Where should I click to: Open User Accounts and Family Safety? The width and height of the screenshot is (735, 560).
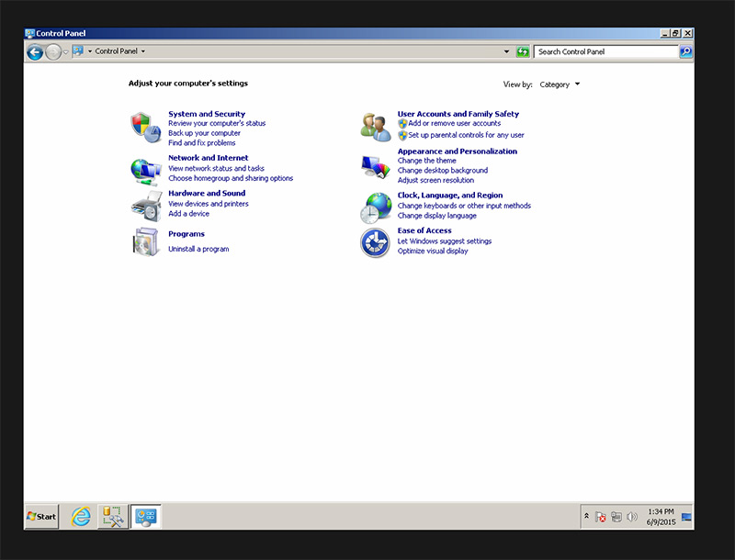(x=458, y=114)
